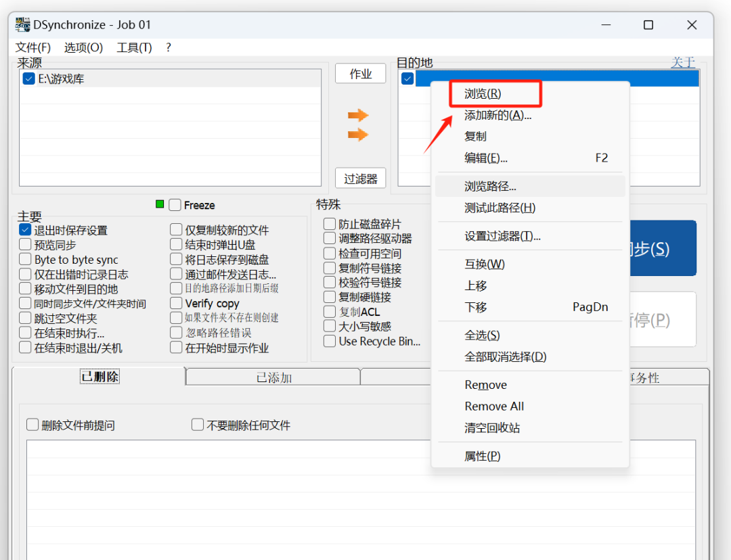Enable 防止磁盘碎片
This screenshot has width=731, height=560.
click(x=330, y=224)
